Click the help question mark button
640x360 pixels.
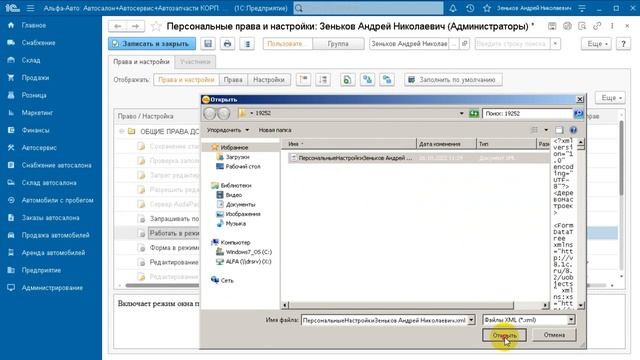coord(623,44)
